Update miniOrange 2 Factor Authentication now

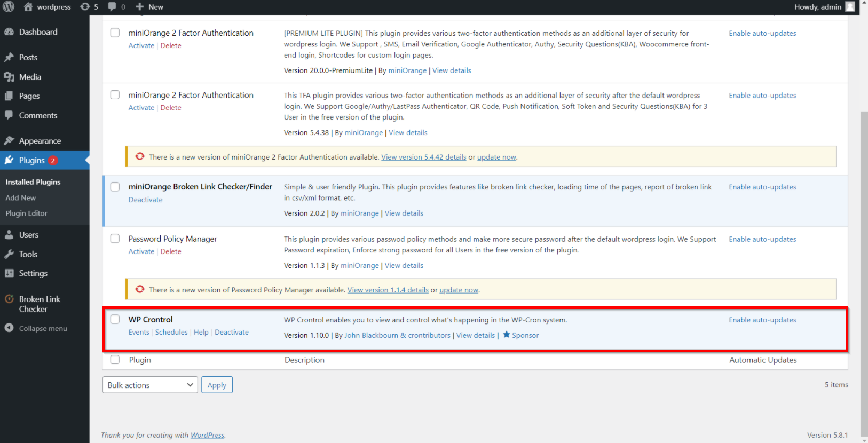coord(496,157)
